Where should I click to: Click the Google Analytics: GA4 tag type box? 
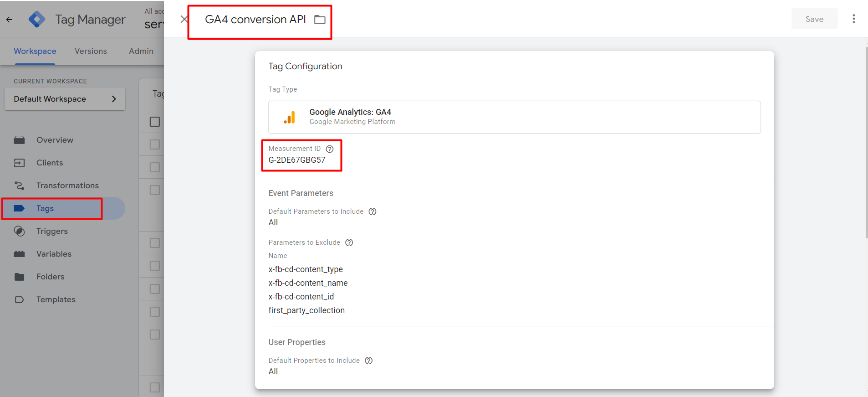coord(515,117)
